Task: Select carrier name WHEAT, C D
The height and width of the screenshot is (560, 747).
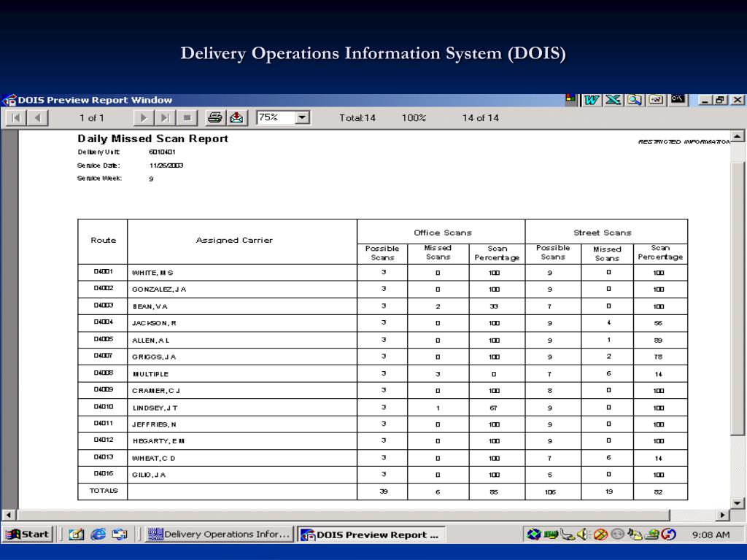Action: tap(153, 459)
